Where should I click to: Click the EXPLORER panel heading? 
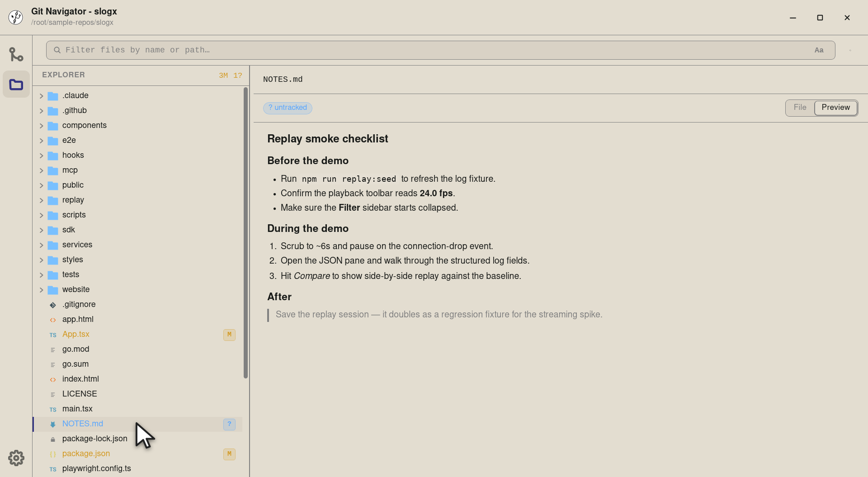point(63,75)
